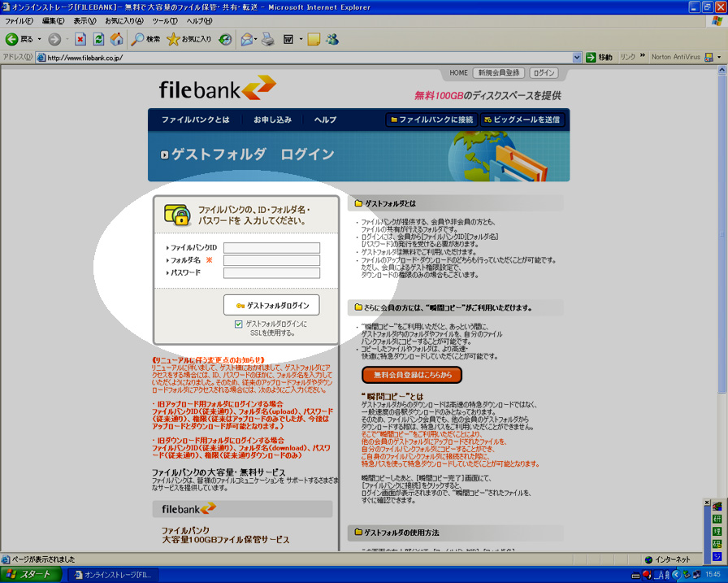Viewport: 728px width, 583px height.
Task: Click the page icon in address bar
Action: pos(41,58)
